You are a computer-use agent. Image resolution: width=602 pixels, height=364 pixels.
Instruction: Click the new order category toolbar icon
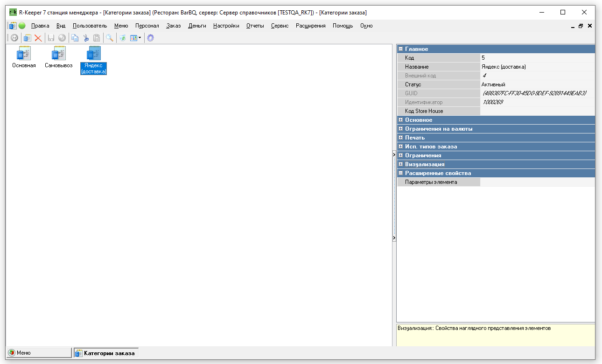(28, 38)
